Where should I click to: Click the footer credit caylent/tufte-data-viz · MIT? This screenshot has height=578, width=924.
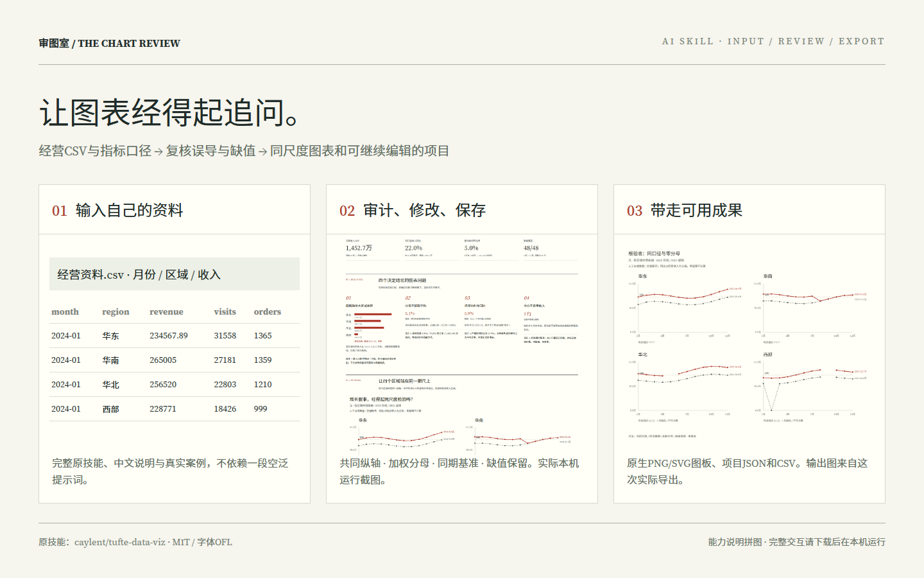(x=135, y=542)
